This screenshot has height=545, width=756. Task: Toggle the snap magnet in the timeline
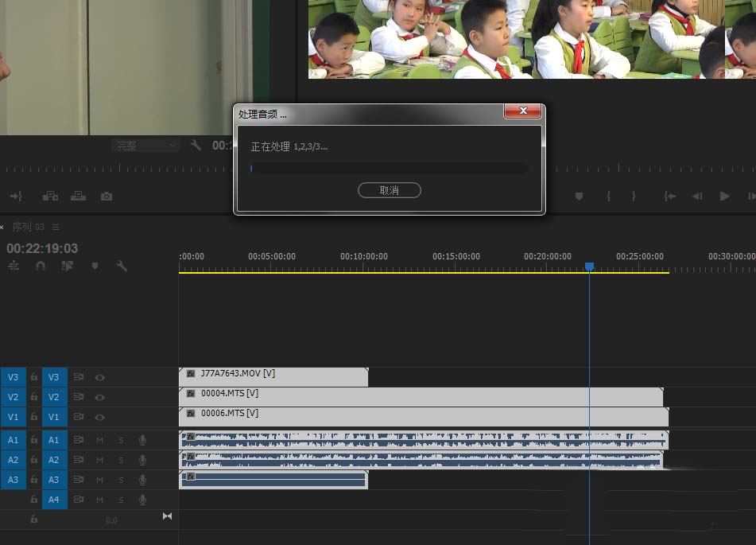pyautogui.click(x=41, y=266)
